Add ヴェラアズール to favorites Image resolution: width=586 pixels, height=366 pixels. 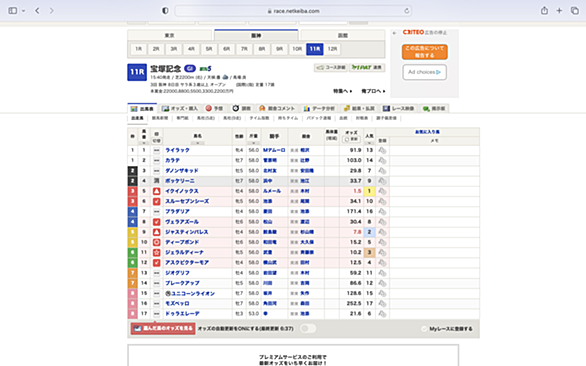click(382, 222)
